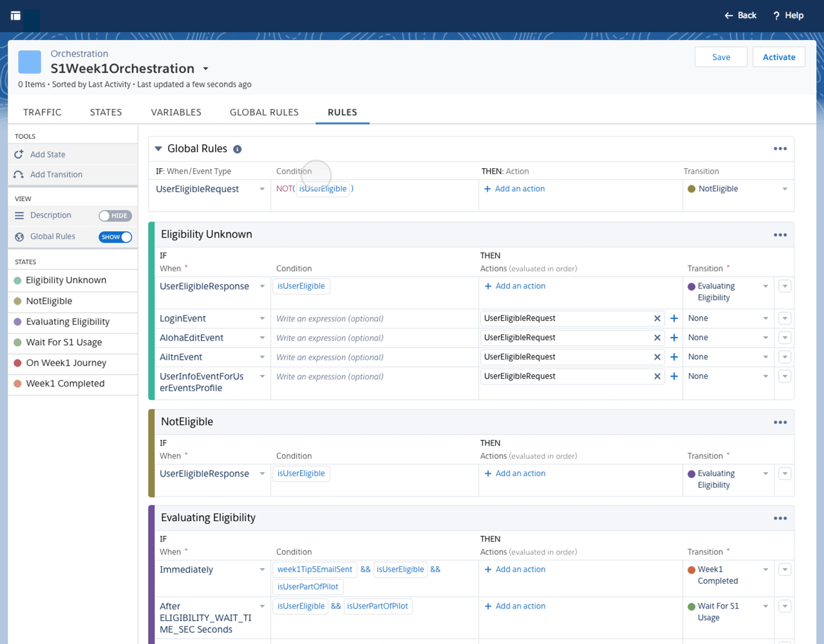Image resolution: width=824 pixels, height=644 pixels.
Task: Activate the orchestration
Action: [x=779, y=57]
